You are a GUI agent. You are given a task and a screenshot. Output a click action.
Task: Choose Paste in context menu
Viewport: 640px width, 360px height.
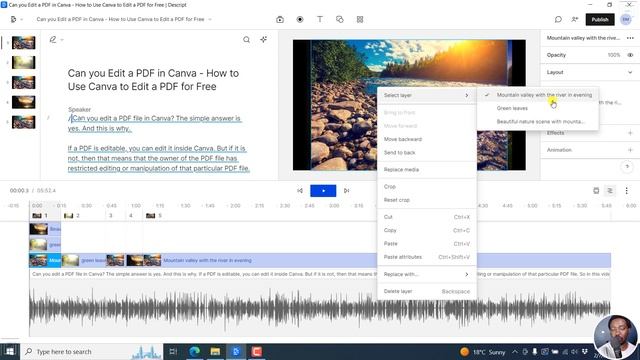(427, 244)
